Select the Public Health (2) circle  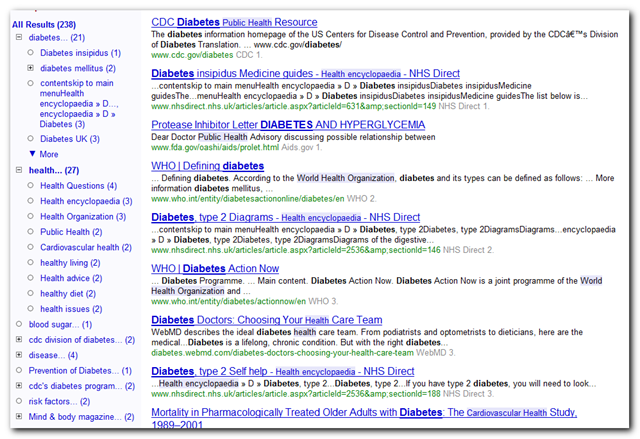tap(30, 231)
